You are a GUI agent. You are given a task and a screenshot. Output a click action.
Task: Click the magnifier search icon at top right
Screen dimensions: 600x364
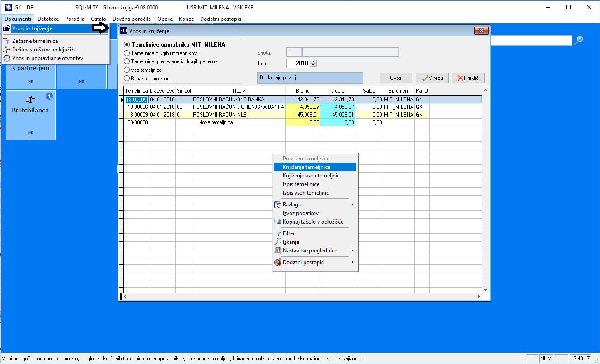pyautogui.click(x=579, y=40)
